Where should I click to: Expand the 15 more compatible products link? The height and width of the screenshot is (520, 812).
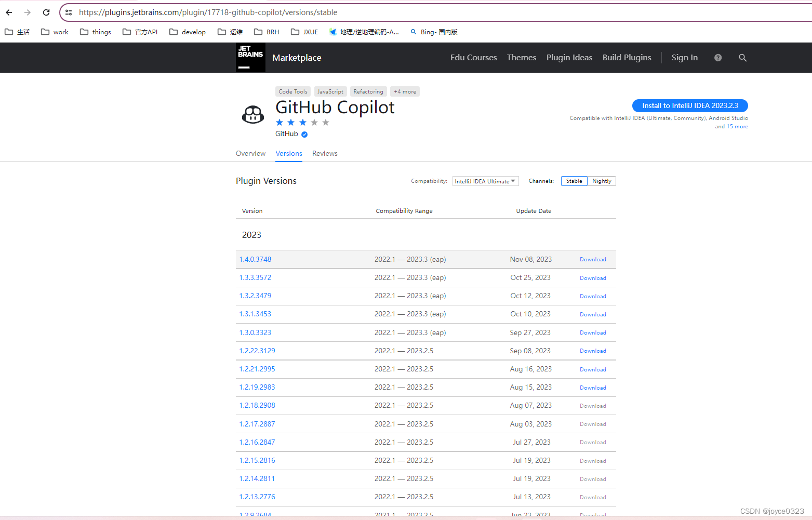click(x=737, y=127)
